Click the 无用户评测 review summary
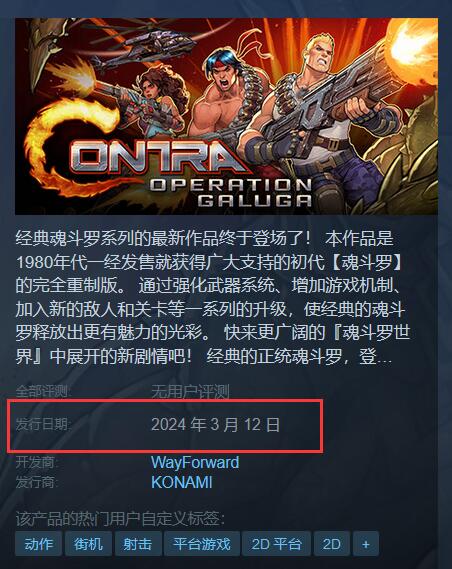 pyautogui.click(x=190, y=392)
